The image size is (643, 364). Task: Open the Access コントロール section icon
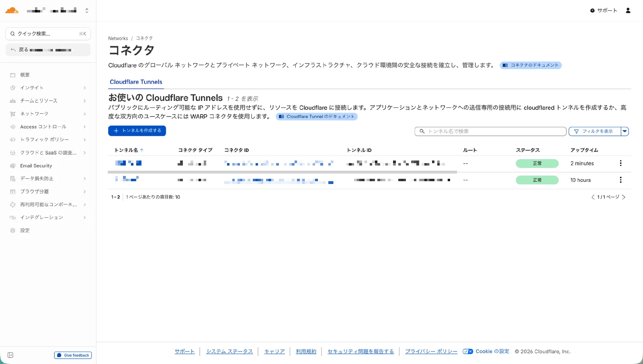point(12,127)
